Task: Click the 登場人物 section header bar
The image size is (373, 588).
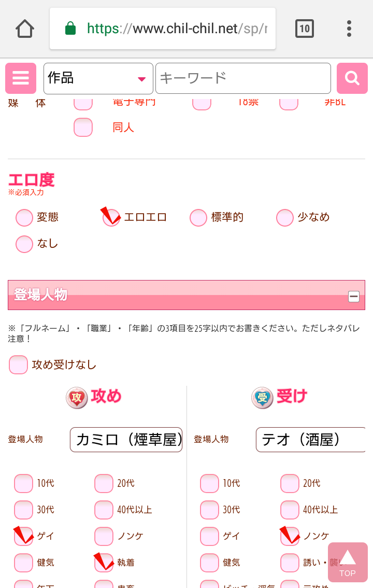Action: coord(187,295)
